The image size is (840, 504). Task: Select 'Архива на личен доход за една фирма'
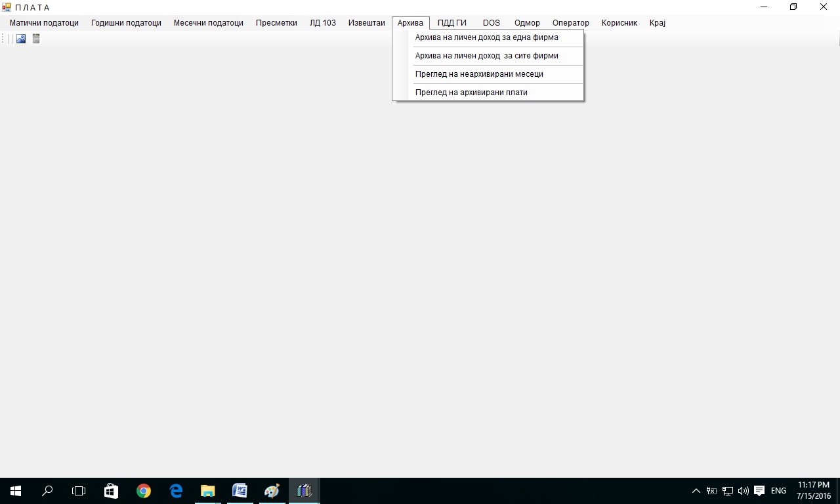click(486, 37)
